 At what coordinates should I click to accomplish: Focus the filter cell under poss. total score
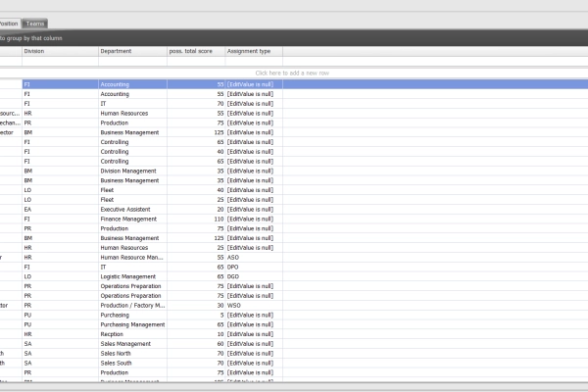point(196,61)
